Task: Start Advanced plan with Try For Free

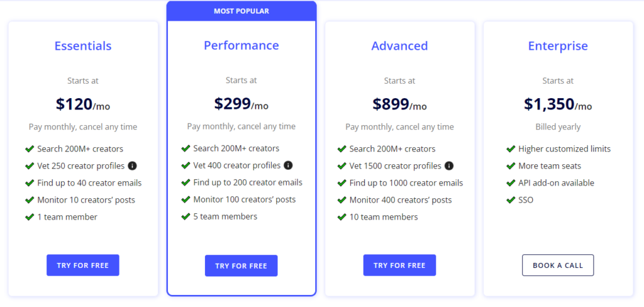Action: [x=399, y=265]
